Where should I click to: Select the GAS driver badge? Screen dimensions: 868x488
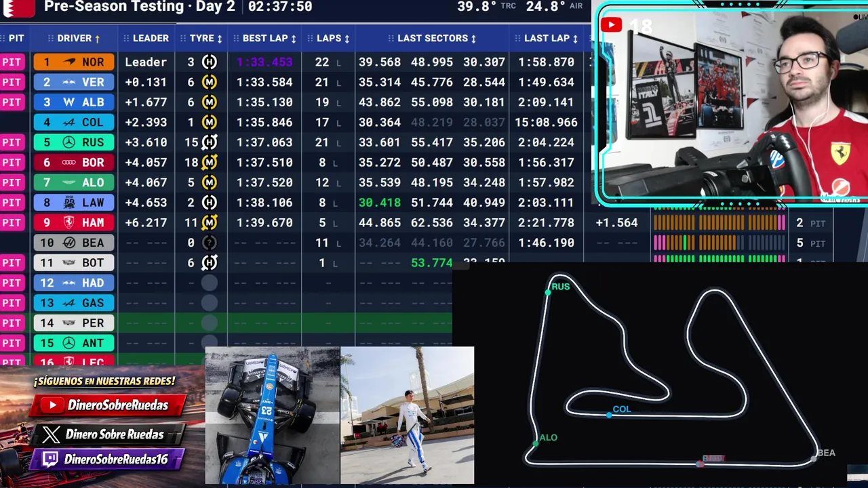pos(74,303)
